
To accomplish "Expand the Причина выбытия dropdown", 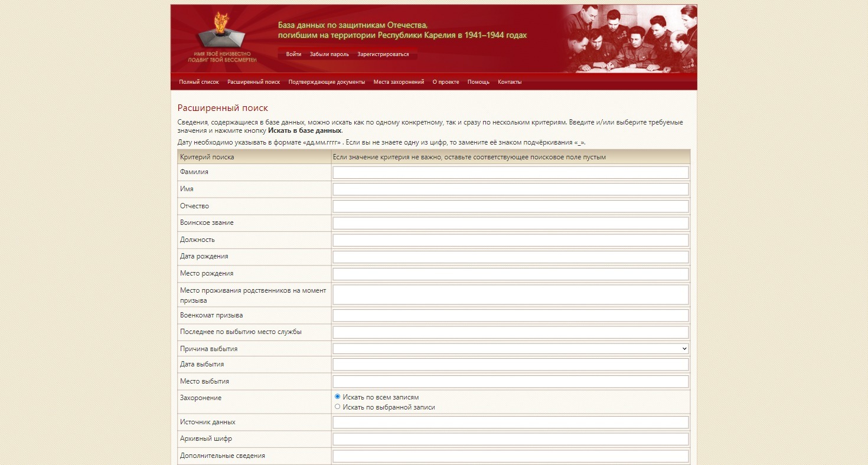I will [511, 349].
